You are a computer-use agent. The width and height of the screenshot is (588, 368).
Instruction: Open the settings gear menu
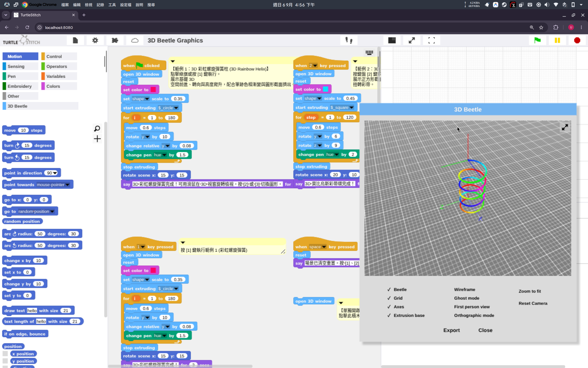pos(95,40)
